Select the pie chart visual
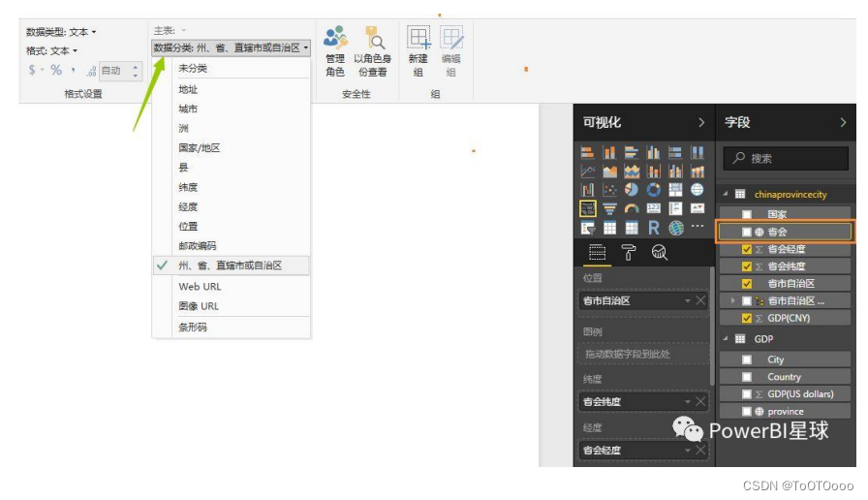868x500 pixels. coord(631,190)
